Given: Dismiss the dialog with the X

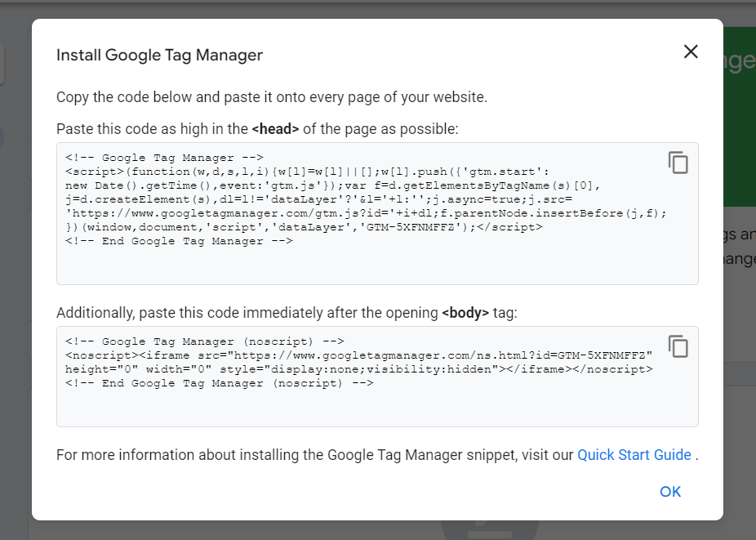Looking at the screenshot, I should (x=690, y=51).
